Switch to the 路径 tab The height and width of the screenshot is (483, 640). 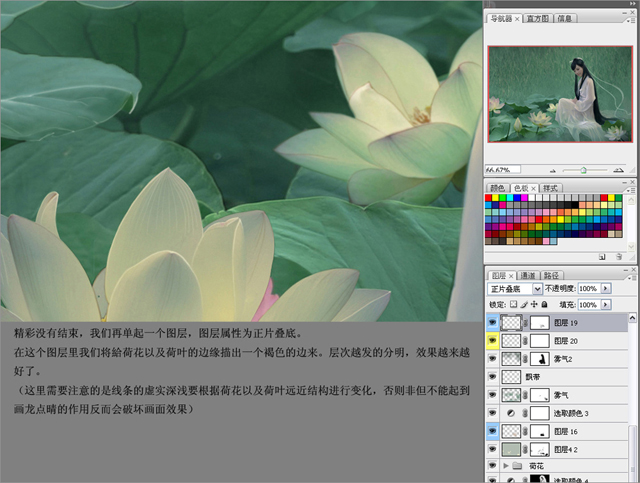(551, 276)
